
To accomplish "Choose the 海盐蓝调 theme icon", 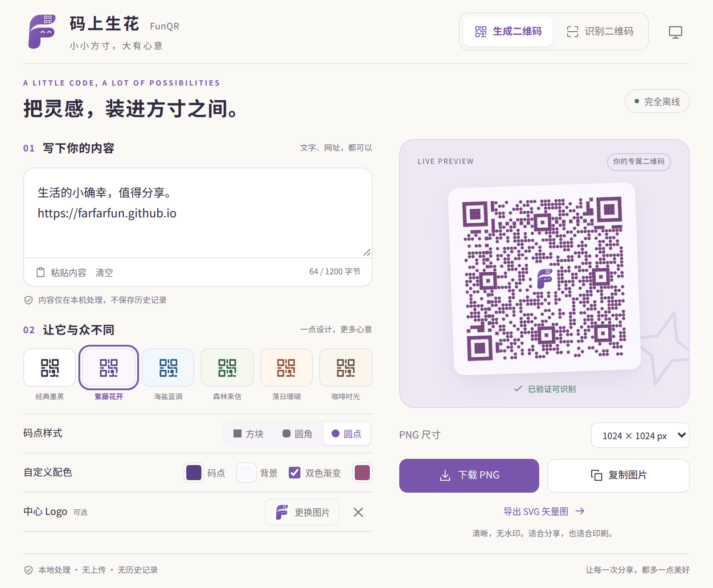I will [x=168, y=367].
